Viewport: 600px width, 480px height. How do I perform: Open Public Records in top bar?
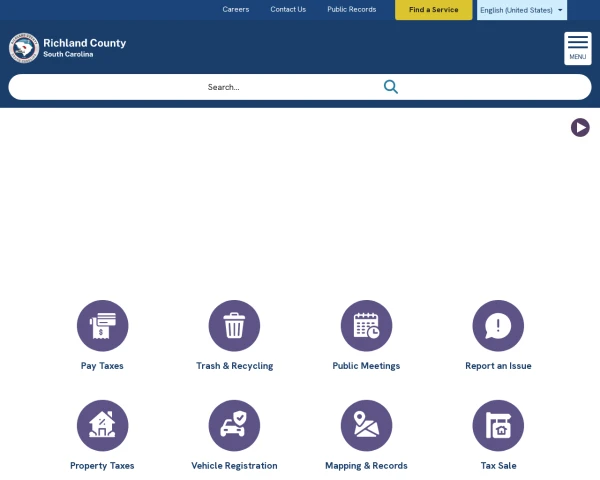click(x=352, y=10)
